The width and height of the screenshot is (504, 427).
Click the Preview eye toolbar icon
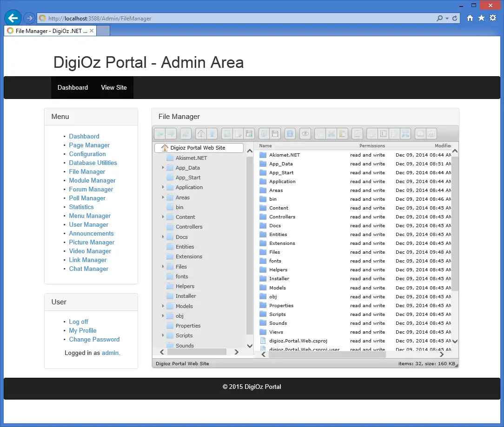tap(305, 134)
